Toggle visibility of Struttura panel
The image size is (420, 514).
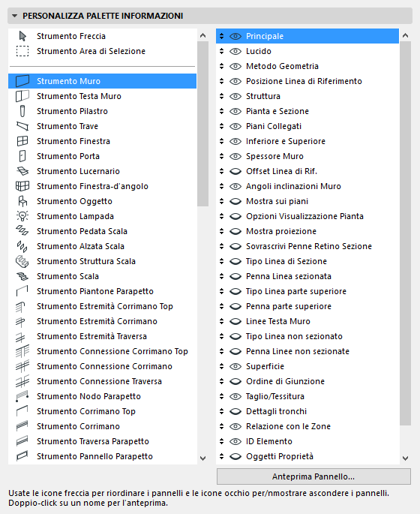click(x=235, y=96)
